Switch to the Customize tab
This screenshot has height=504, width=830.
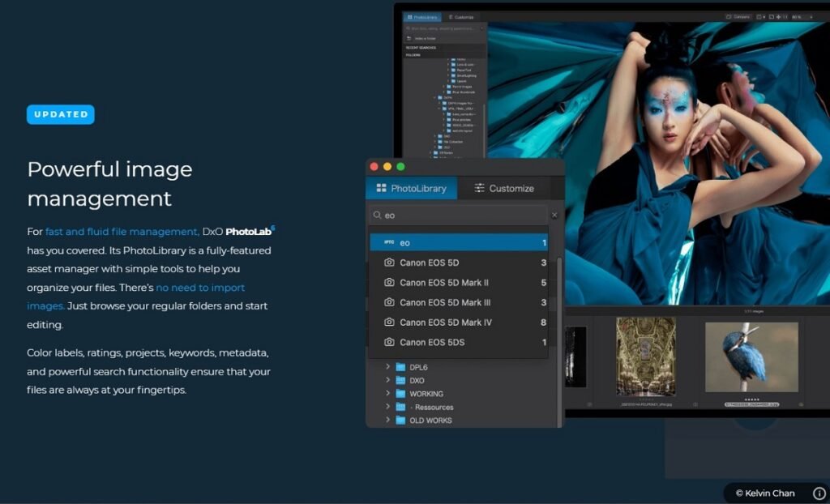tap(504, 188)
